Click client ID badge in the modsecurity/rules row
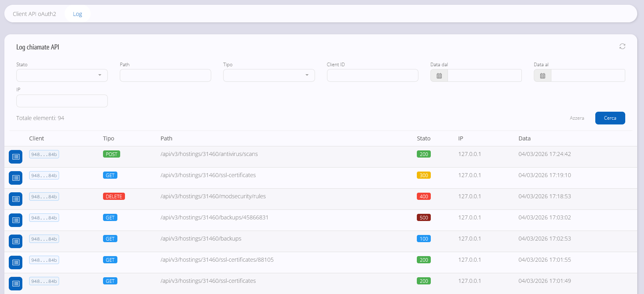Image resolution: width=644 pixels, height=294 pixels. 44,197
